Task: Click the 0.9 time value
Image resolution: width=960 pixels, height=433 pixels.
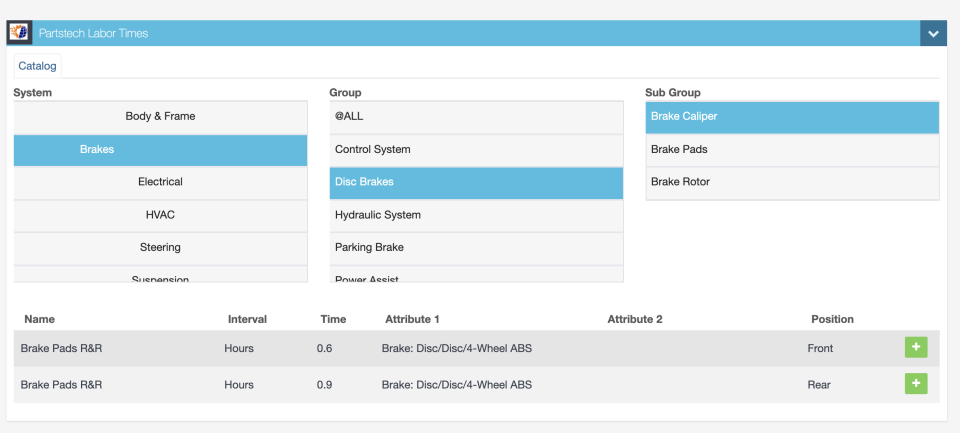Action: [x=324, y=385]
